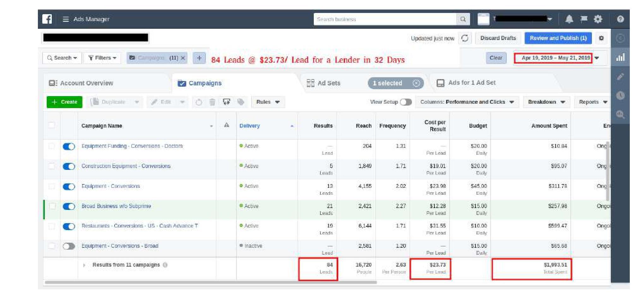This screenshot has height=295, width=644.
Task: Click the green Create button
Action: tap(64, 102)
